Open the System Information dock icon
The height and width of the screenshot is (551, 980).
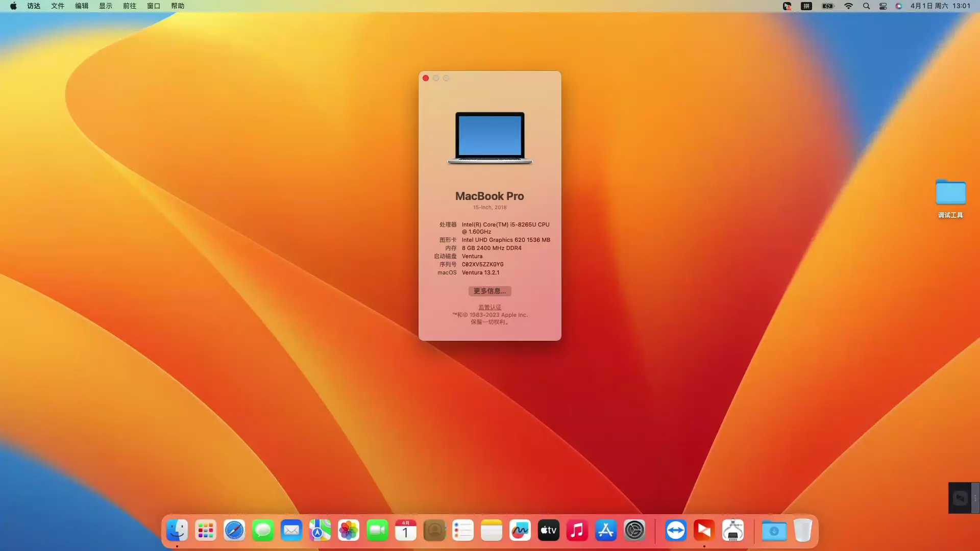(x=733, y=531)
